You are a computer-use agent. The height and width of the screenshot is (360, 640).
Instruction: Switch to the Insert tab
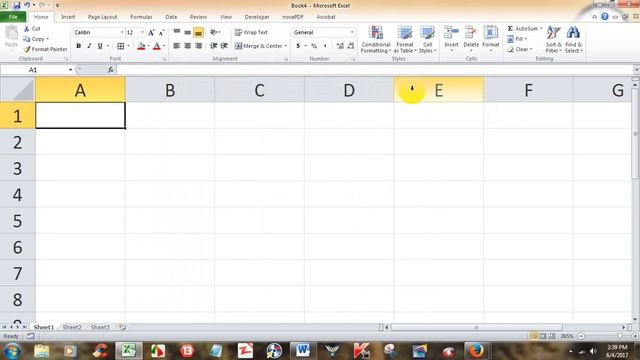pyautogui.click(x=68, y=17)
